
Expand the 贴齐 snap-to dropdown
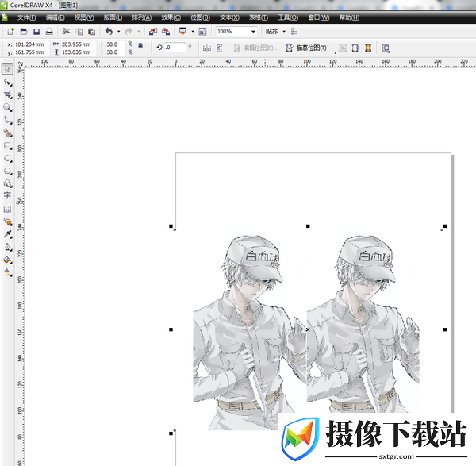[284, 31]
